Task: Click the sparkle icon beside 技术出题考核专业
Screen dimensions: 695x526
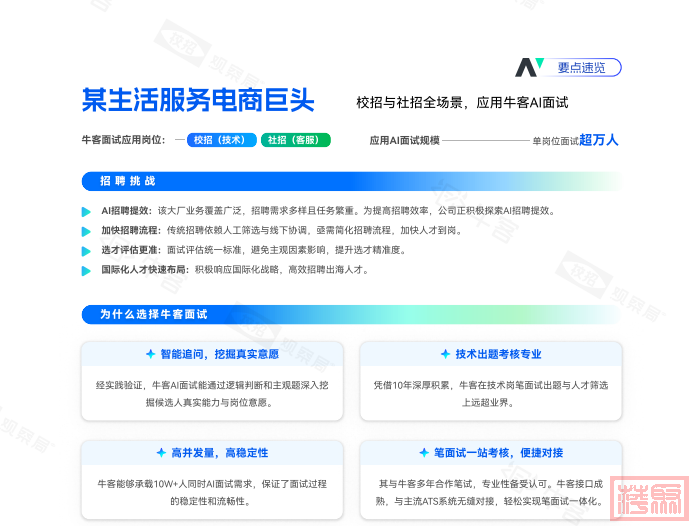Action: 445,354
